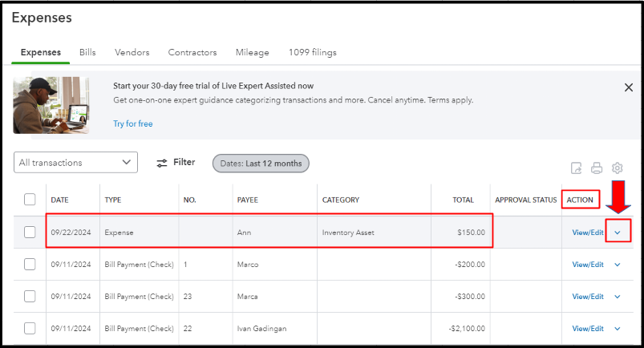This screenshot has height=348, width=644.
Task: Click the banner promo thumbnail image
Action: coord(51,105)
